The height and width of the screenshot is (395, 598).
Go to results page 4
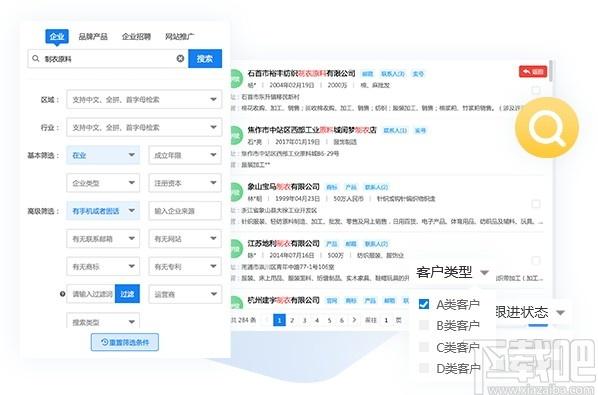pos(317,320)
